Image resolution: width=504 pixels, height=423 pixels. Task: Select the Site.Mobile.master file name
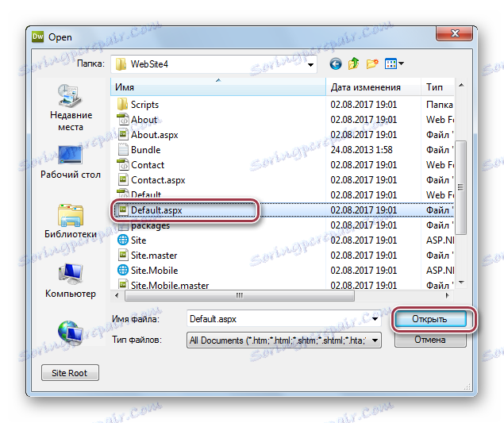tap(170, 285)
